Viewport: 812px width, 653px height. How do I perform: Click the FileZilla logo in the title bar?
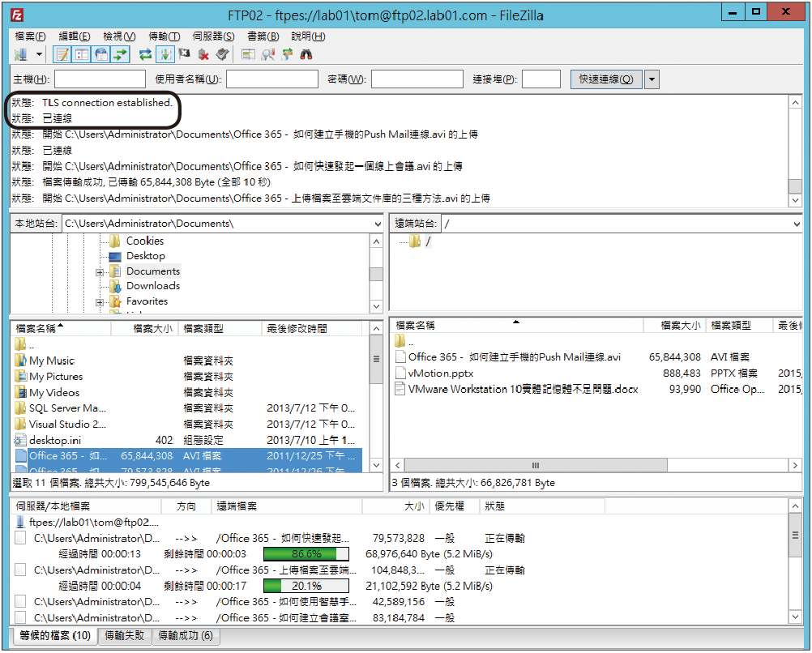(x=17, y=15)
